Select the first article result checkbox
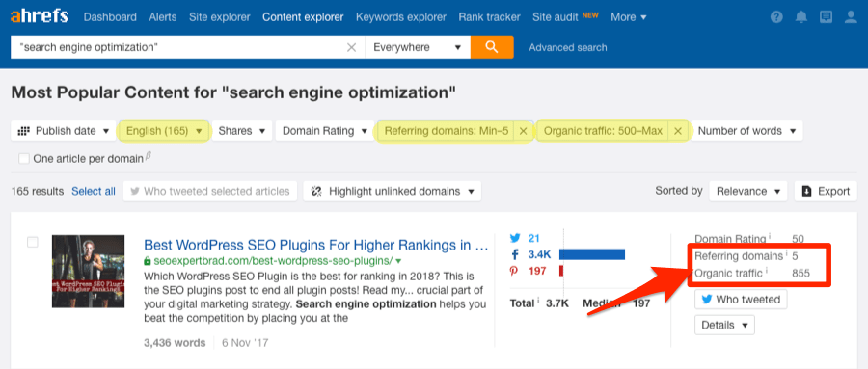This screenshot has width=868, height=369. 33,242
